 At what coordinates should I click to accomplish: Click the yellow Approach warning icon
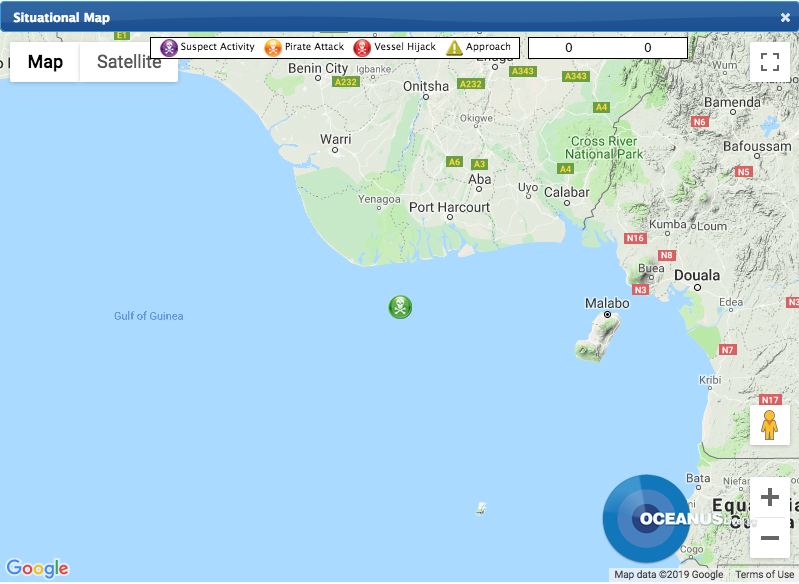tap(454, 47)
